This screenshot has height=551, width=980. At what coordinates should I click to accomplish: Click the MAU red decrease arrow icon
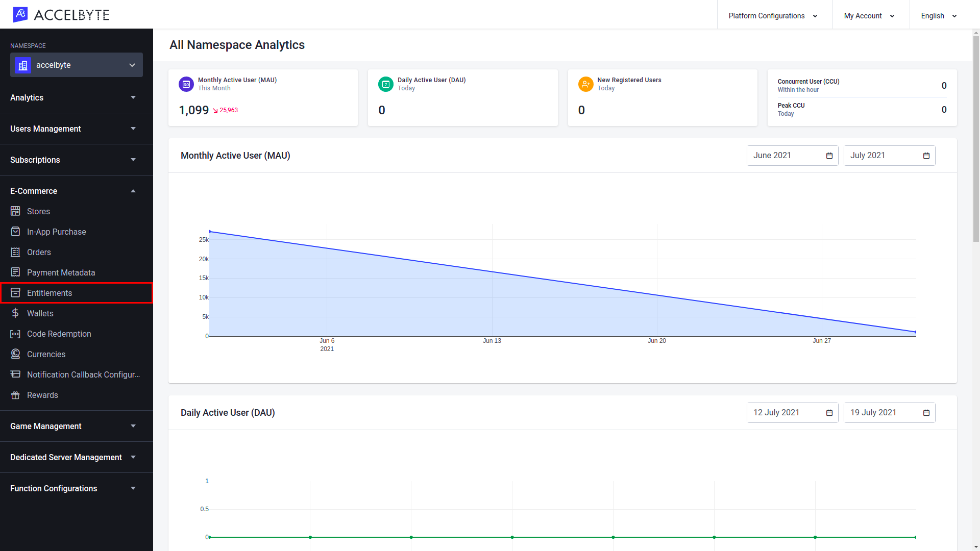215,110
